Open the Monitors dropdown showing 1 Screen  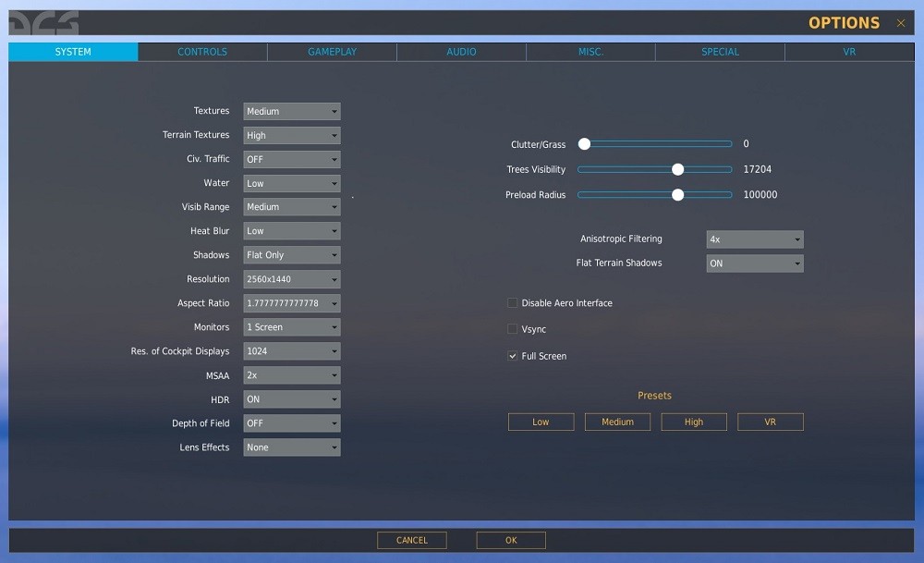[292, 327]
